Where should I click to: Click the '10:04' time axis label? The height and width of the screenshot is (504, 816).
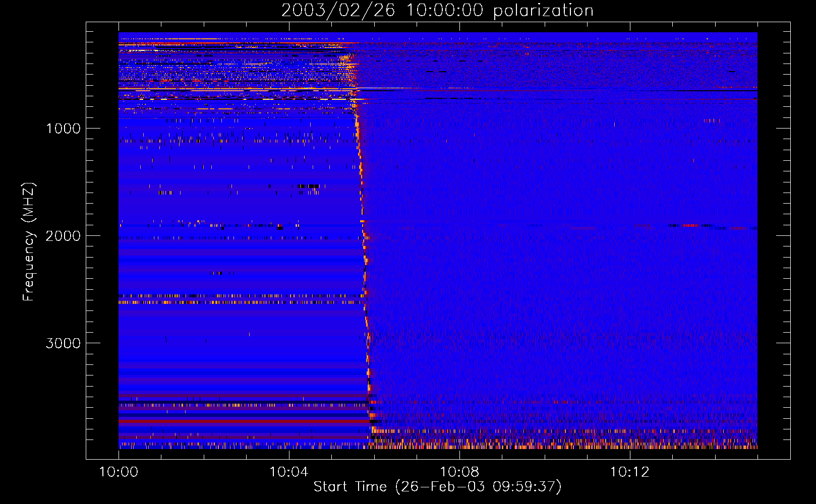pos(289,472)
